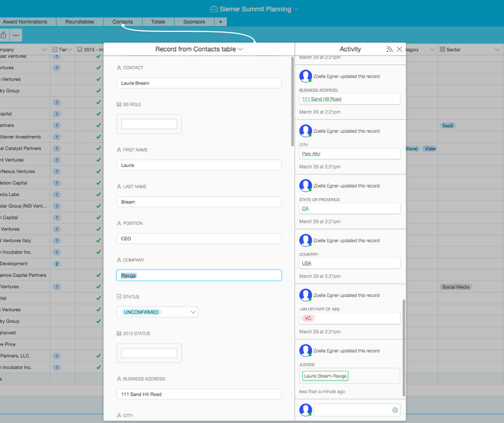Click the comment input box in Activity
Screen dimensions: 504x423
coord(357,410)
